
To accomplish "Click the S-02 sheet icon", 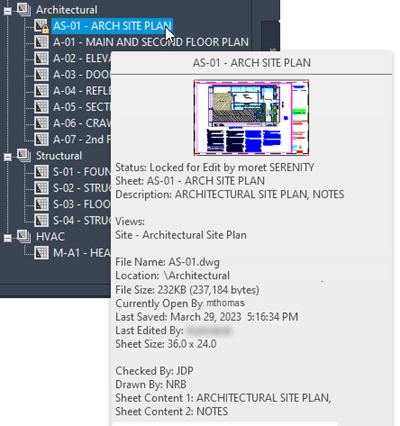I will [42, 188].
